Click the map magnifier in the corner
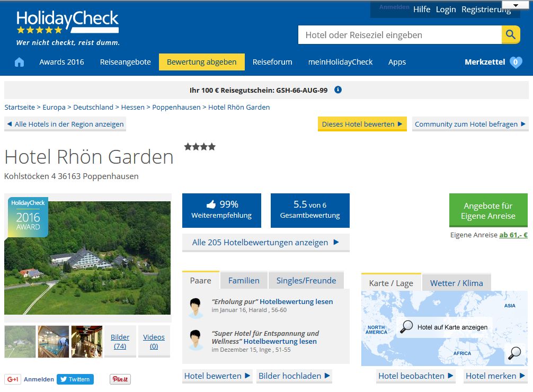The height and width of the screenshot is (392, 533). pyautogui.click(x=514, y=353)
